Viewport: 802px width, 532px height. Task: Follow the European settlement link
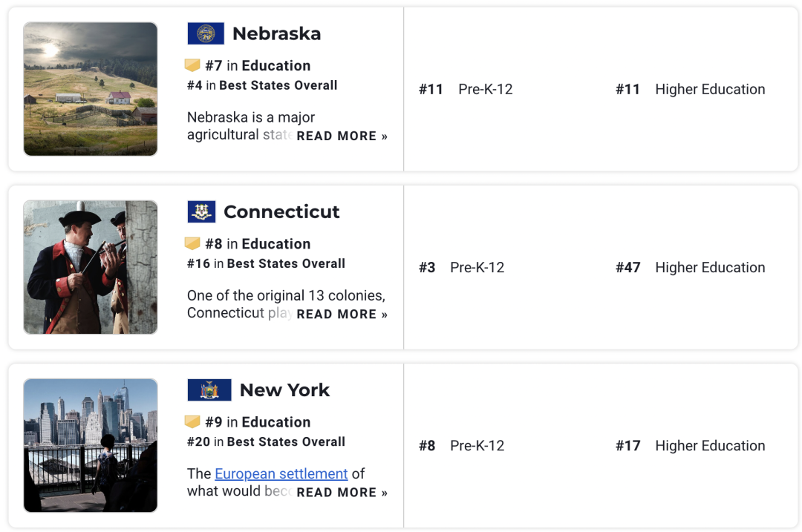[281, 473]
